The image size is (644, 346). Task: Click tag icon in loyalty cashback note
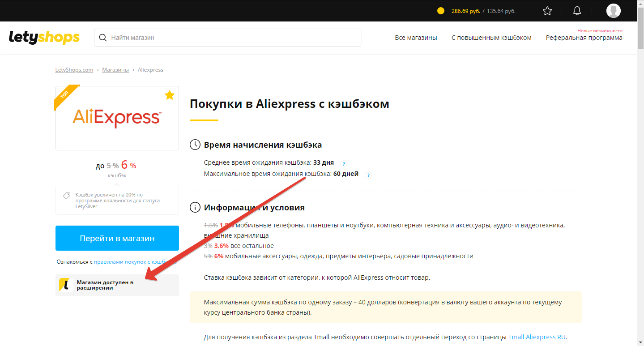click(67, 196)
